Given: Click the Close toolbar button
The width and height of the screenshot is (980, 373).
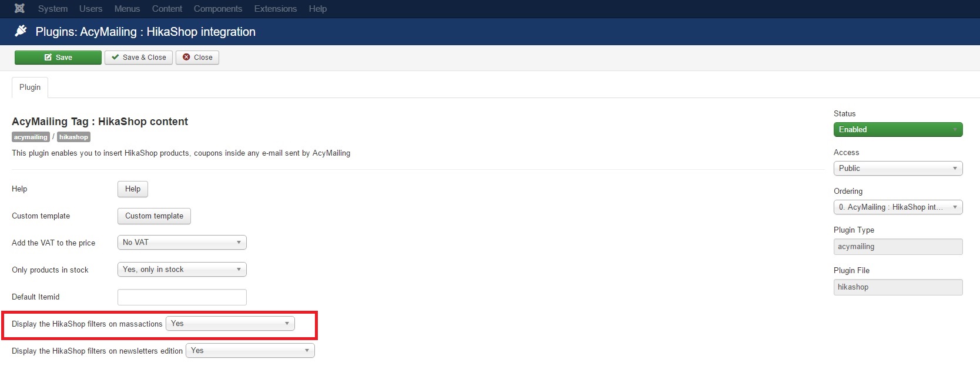Looking at the screenshot, I should (x=197, y=58).
